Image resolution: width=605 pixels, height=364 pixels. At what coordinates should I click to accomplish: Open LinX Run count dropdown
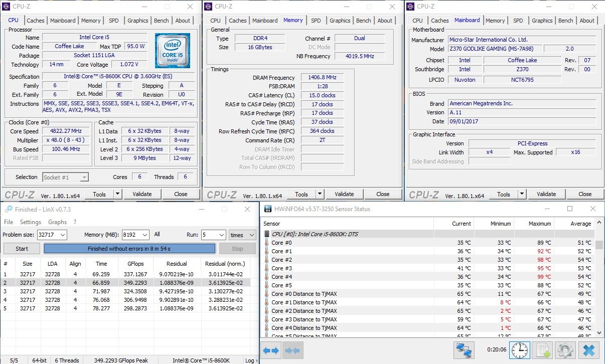[221, 235]
